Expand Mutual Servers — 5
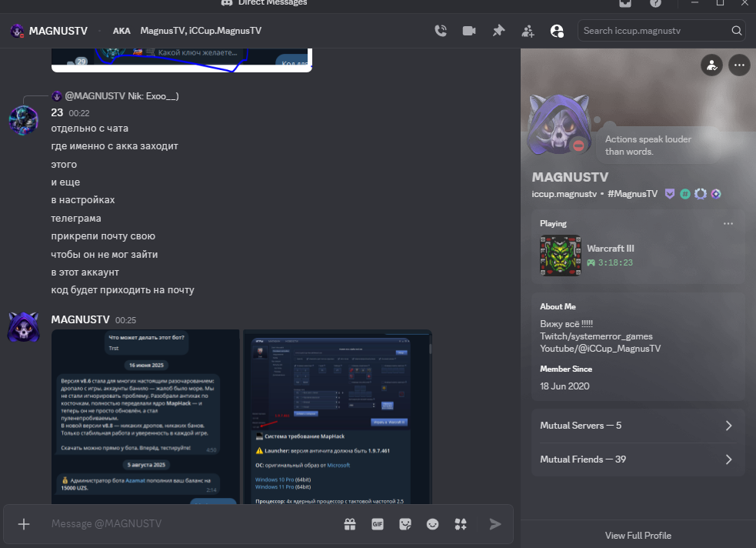Viewport: 756px width, 548px height. click(638, 426)
